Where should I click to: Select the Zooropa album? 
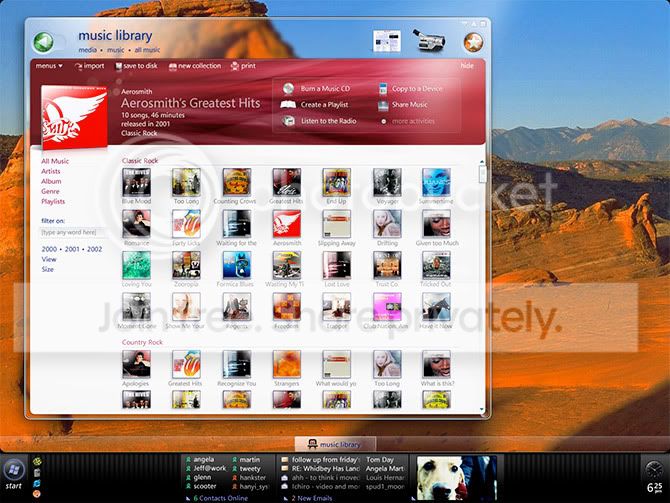click(x=186, y=269)
